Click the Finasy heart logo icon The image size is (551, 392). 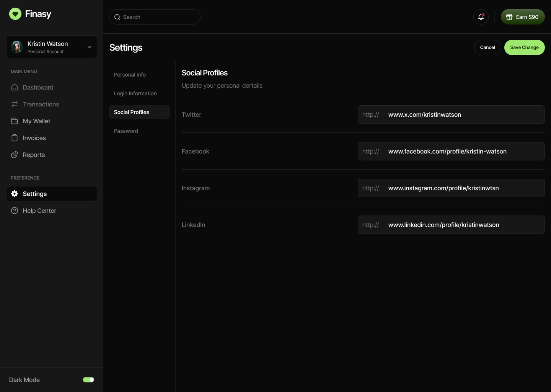[x=15, y=14]
